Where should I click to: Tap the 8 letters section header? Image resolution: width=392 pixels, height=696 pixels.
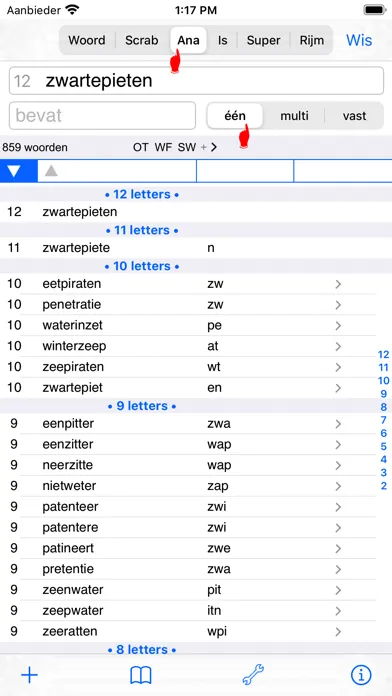click(x=142, y=650)
